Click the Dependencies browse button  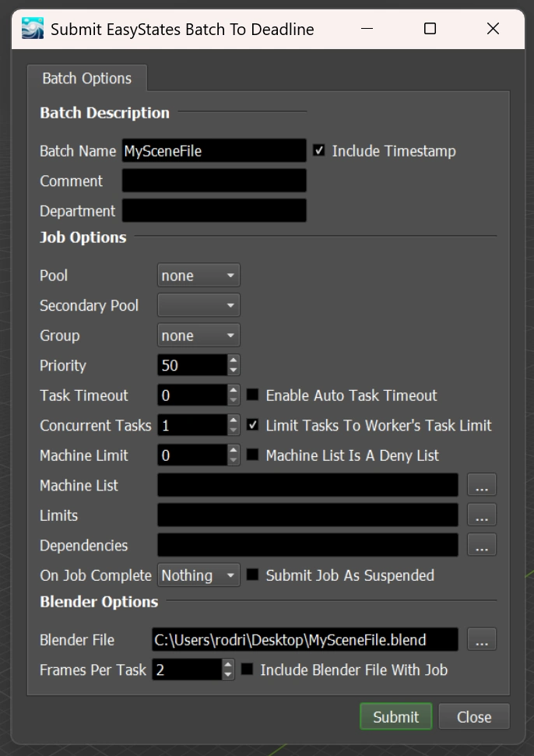(481, 546)
